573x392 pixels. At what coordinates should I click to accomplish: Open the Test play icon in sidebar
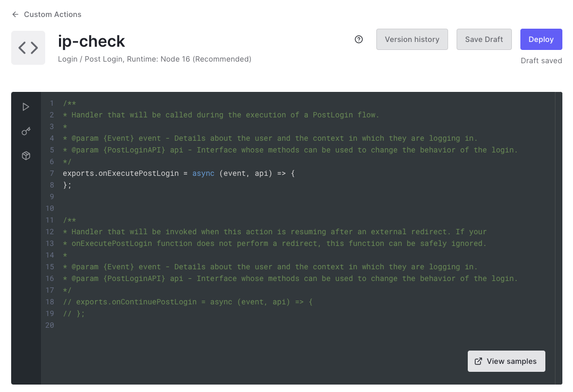[x=26, y=107]
